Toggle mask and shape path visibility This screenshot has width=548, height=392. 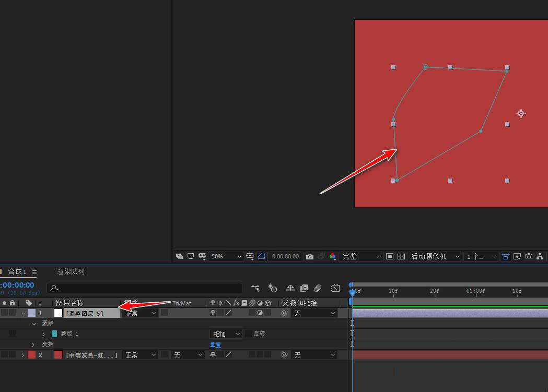262,256
